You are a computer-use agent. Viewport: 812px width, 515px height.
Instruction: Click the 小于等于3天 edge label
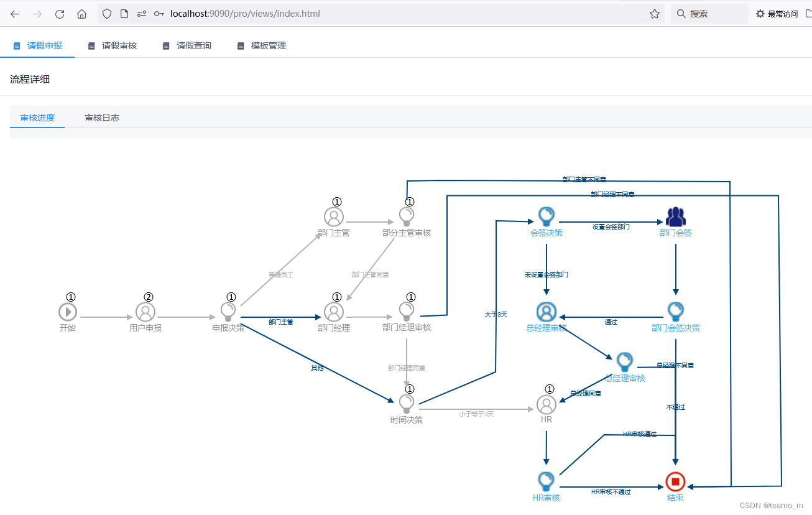tap(476, 414)
